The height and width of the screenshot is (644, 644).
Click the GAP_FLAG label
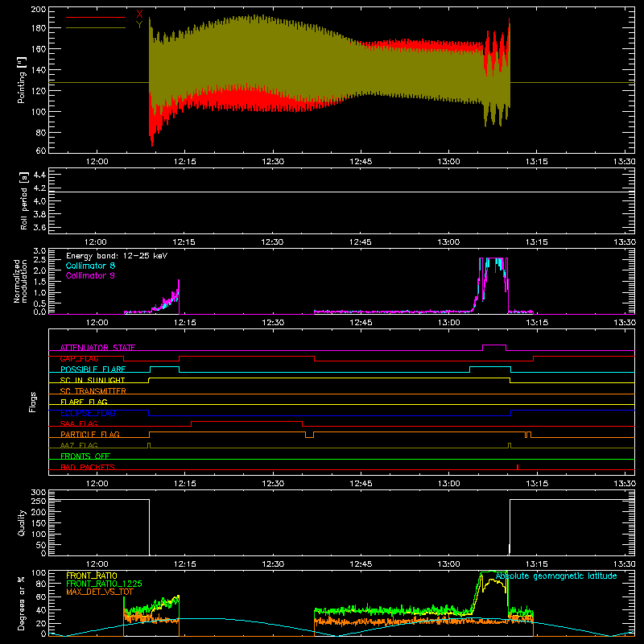79,358
